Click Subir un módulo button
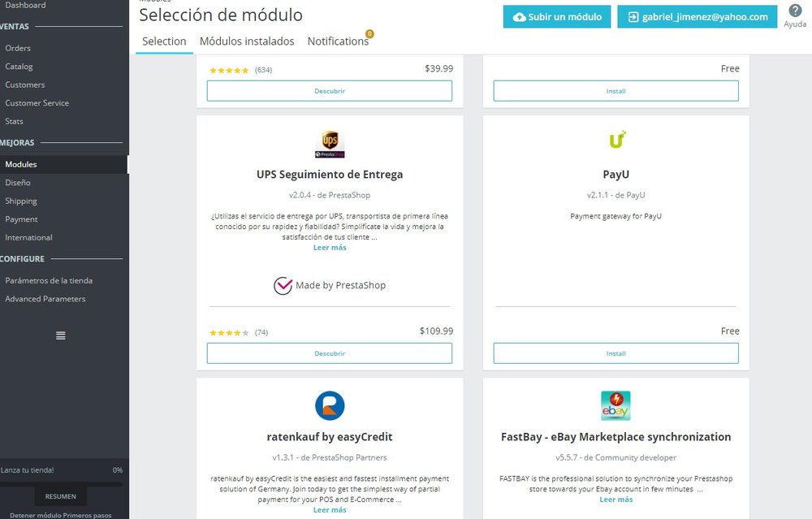This screenshot has width=812, height=519. pyautogui.click(x=557, y=17)
